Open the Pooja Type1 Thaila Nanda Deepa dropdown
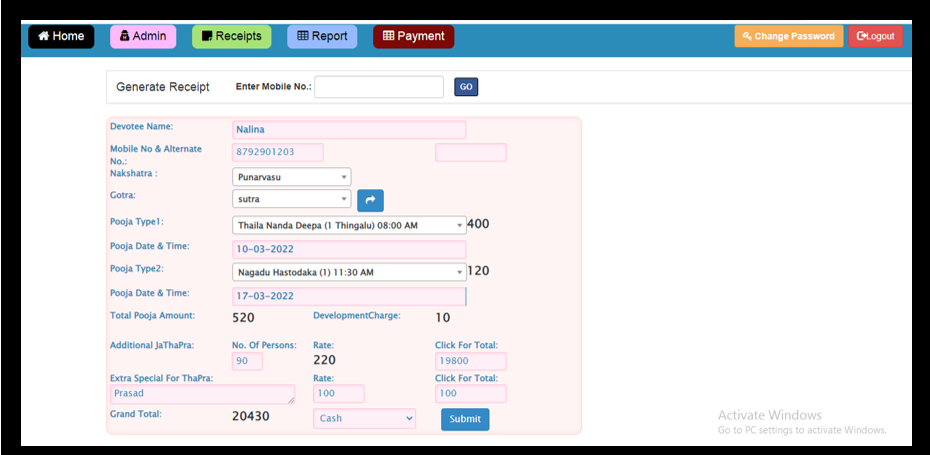The image size is (930, 455). tap(349, 225)
